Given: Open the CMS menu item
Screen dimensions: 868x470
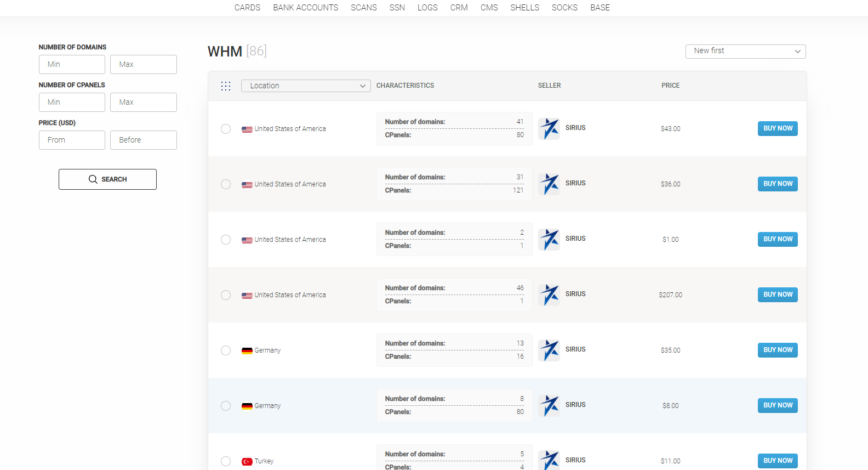Looking at the screenshot, I should (489, 8).
